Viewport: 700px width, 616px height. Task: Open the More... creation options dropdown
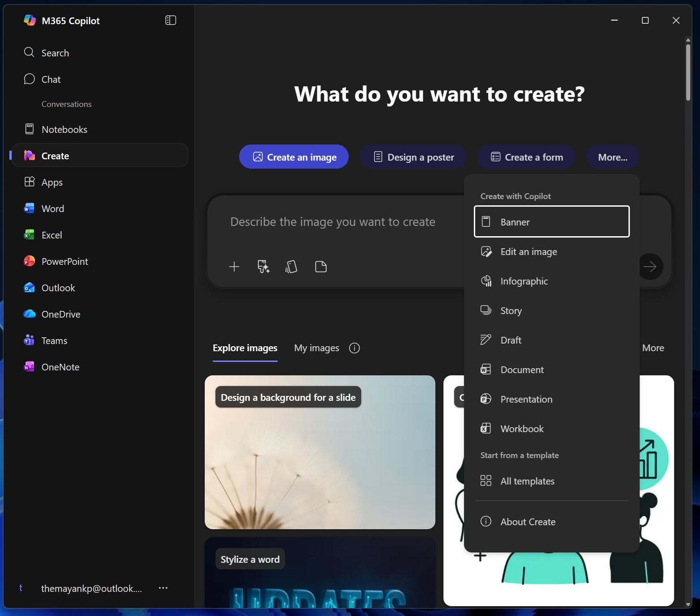[x=612, y=157]
